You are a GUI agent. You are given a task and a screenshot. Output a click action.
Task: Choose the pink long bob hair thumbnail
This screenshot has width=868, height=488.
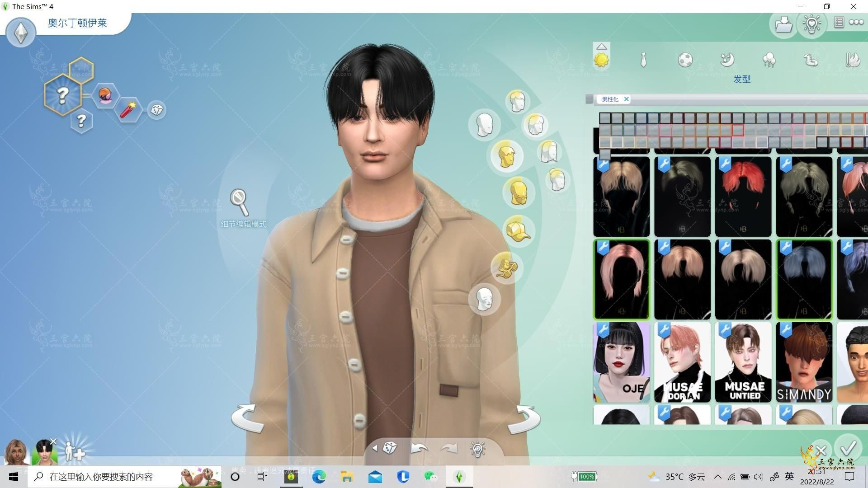click(x=621, y=280)
